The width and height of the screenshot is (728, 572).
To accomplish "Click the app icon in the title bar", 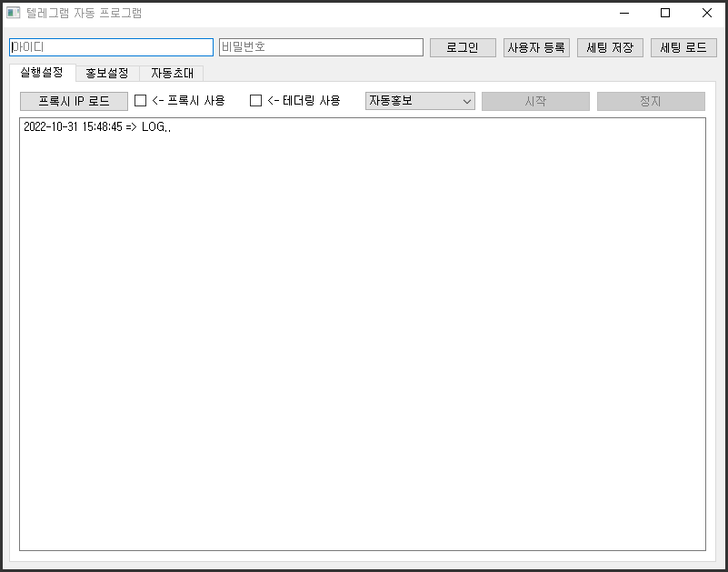I will tap(13, 14).
